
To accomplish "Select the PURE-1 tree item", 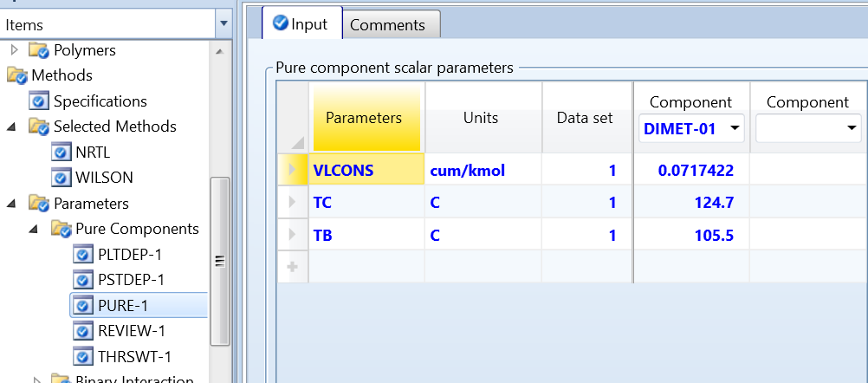I will pyautogui.click(x=139, y=305).
